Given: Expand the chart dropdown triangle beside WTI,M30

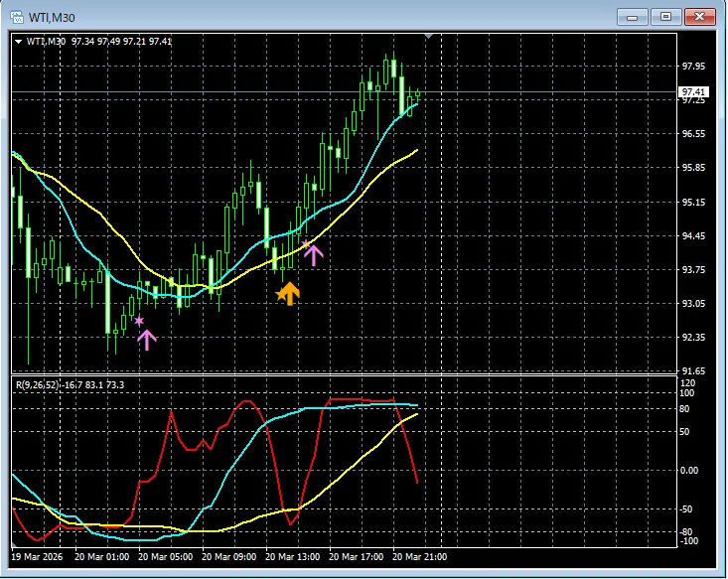Looking at the screenshot, I should pyautogui.click(x=18, y=42).
